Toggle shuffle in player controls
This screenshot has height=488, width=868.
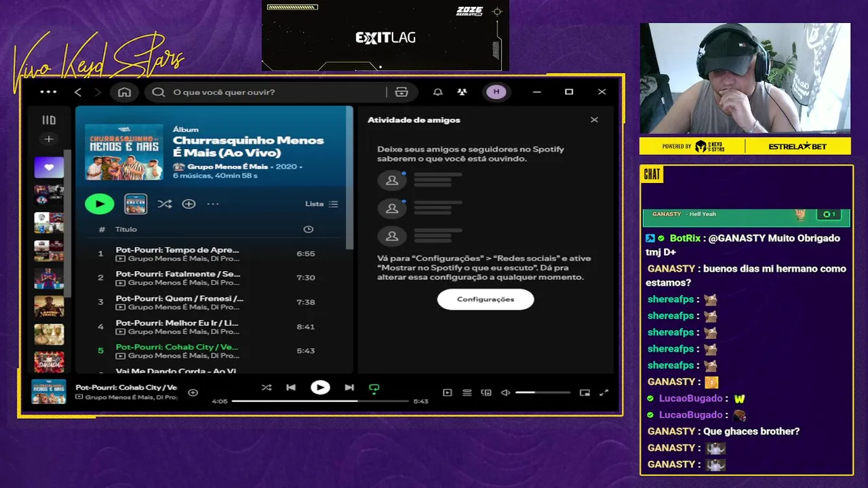click(x=267, y=388)
